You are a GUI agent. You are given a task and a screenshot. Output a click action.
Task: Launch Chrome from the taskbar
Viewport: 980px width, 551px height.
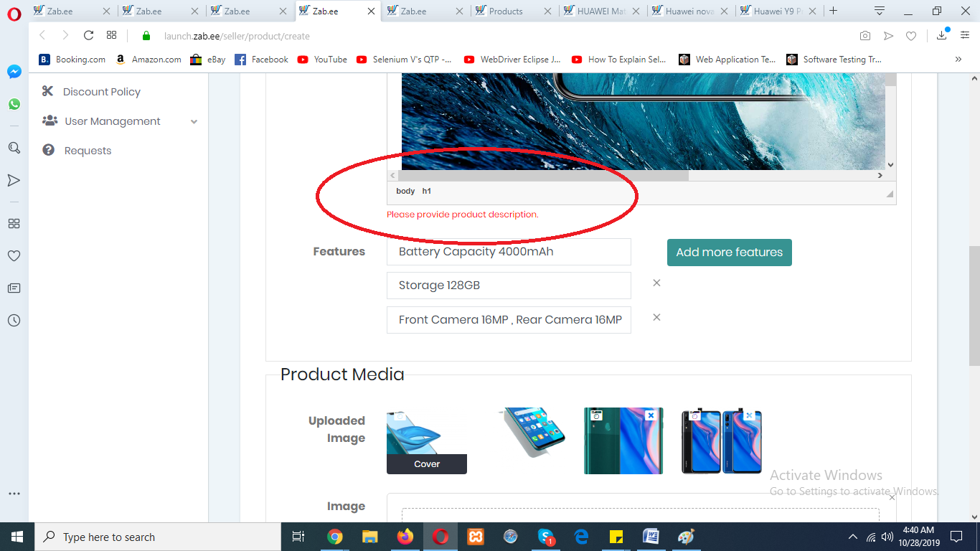pyautogui.click(x=334, y=537)
